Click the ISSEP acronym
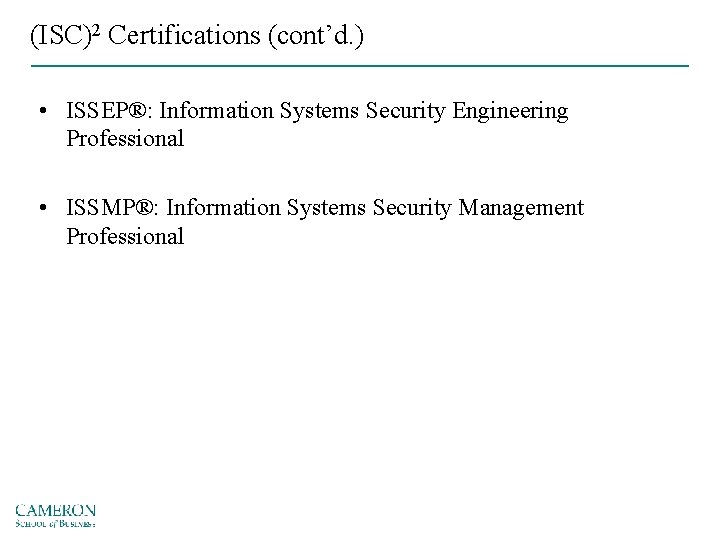This screenshot has width=720, height=540. (97, 111)
